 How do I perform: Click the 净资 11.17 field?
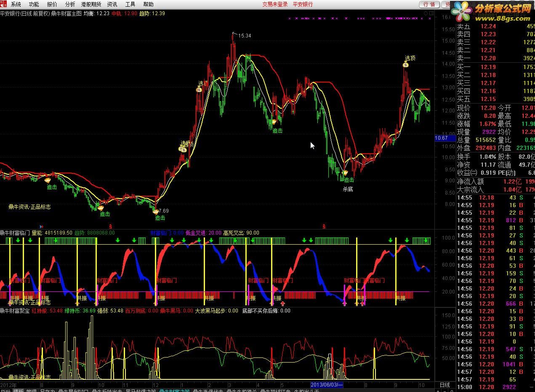[476, 165]
